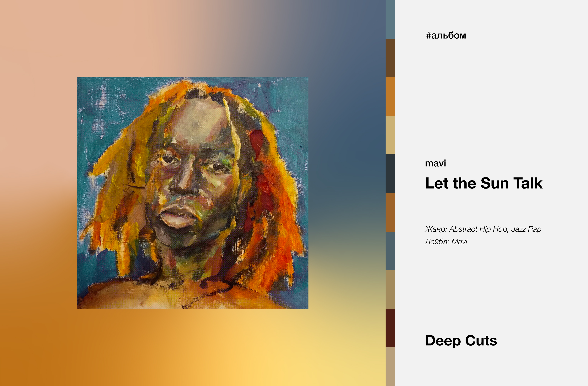Click the mavi album cover painting

193,193
